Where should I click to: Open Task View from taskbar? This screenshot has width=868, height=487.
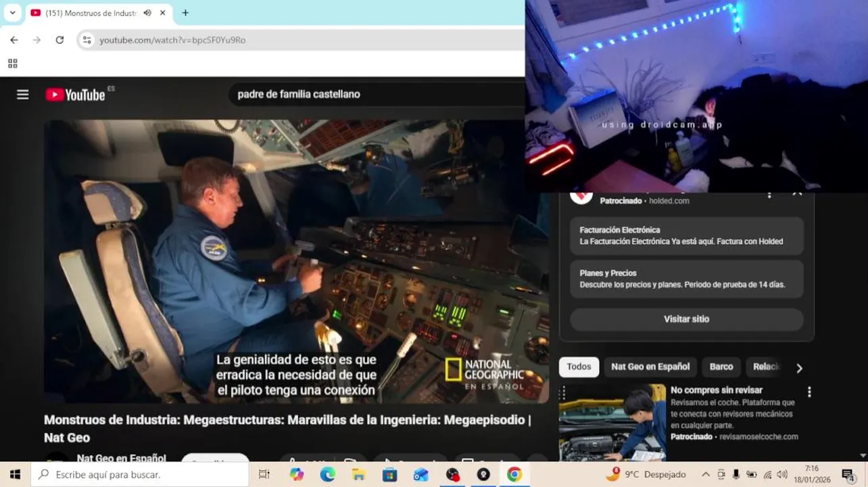264,474
